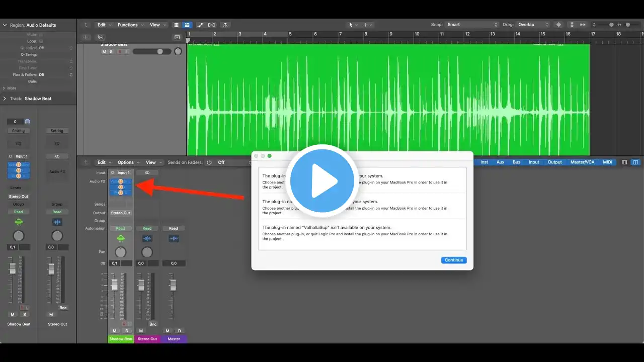Open the mixer Edit menu

point(104,162)
